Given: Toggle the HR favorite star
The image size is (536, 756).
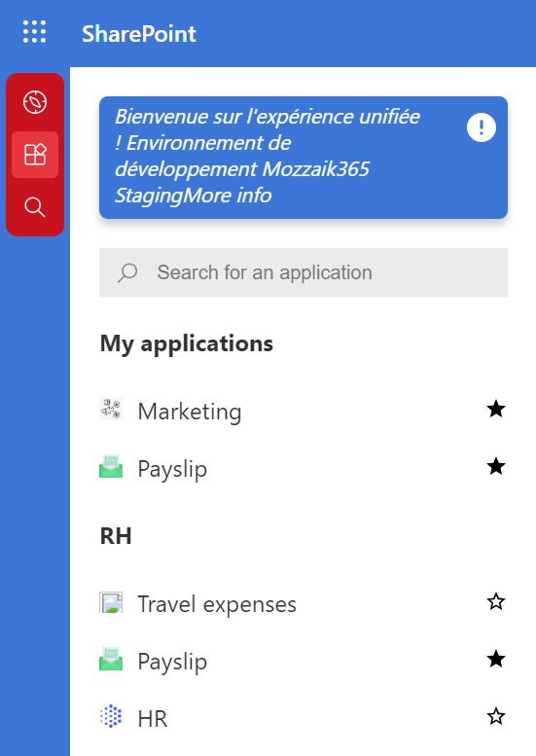Looking at the screenshot, I should 496,717.
